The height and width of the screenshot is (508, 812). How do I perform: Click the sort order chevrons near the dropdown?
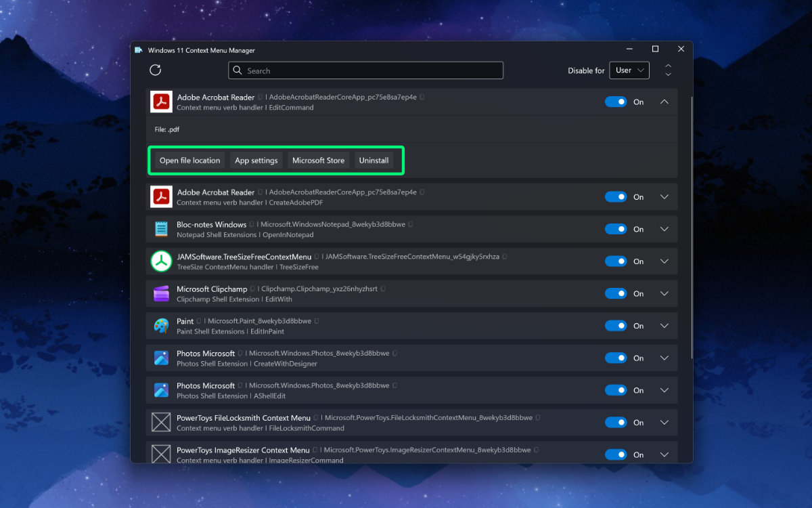coord(668,70)
